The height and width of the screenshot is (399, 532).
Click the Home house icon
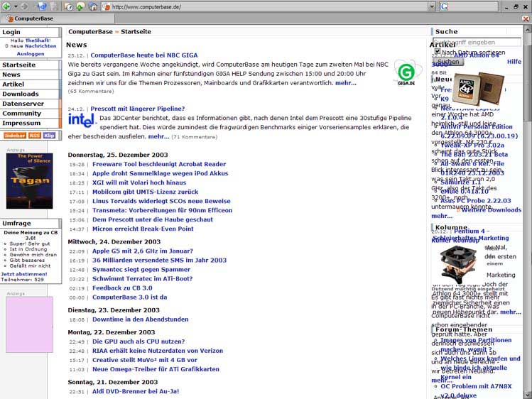[93, 6]
